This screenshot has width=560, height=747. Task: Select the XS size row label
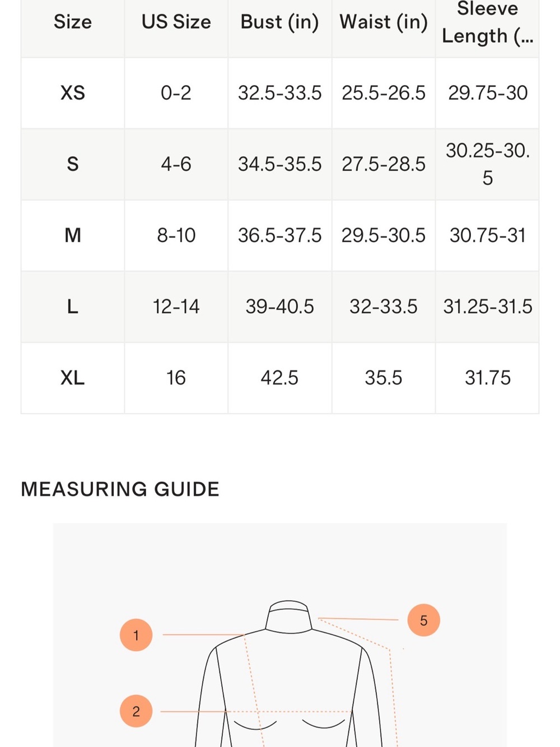(x=73, y=92)
